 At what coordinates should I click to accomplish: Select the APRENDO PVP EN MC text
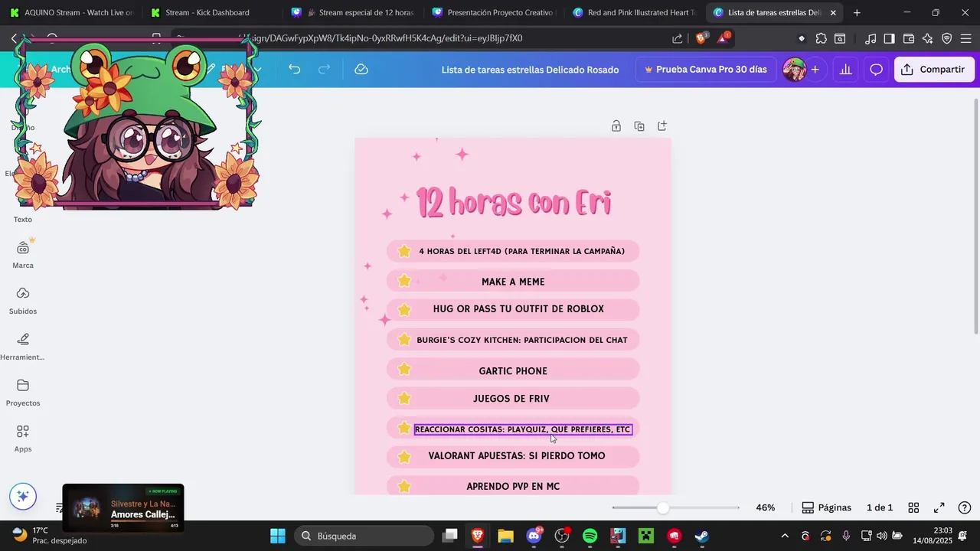pos(513,486)
